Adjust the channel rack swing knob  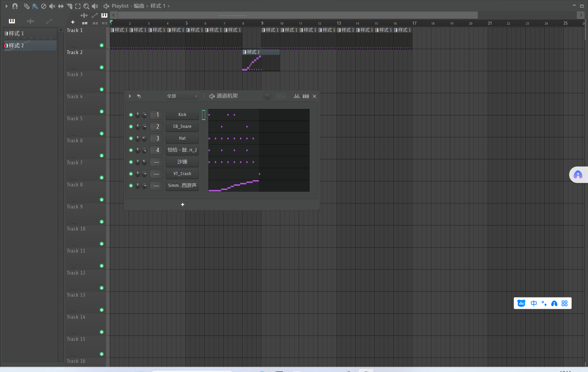coord(267,96)
